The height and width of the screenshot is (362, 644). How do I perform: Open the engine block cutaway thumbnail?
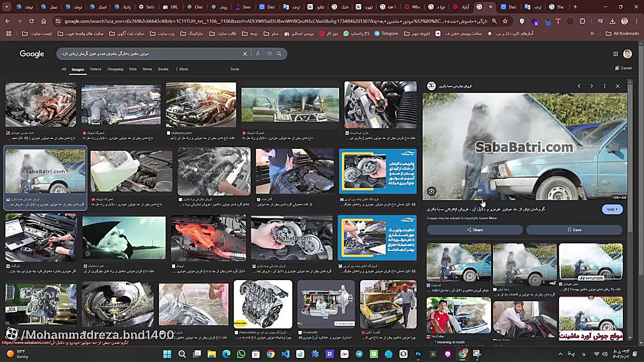pos(263,304)
